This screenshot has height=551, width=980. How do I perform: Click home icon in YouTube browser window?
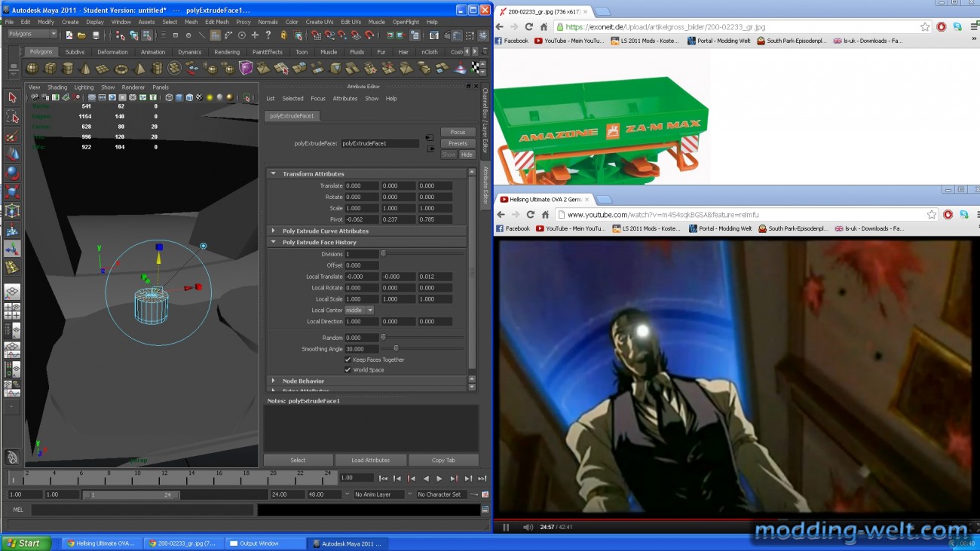point(545,214)
